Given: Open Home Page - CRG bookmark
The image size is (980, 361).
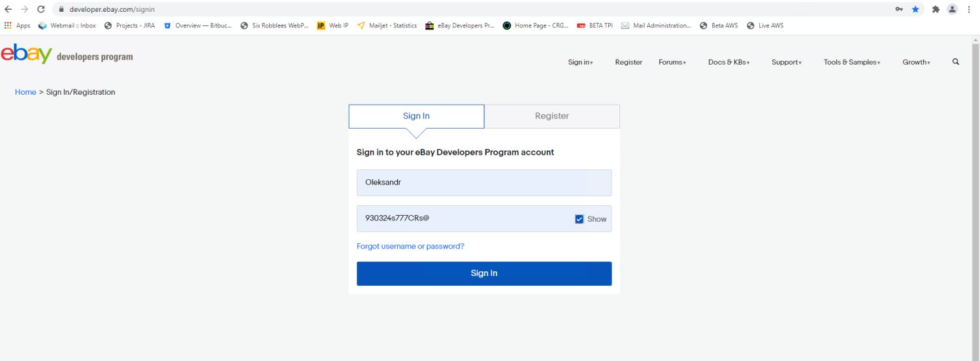Looking at the screenshot, I should tap(536, 26).
